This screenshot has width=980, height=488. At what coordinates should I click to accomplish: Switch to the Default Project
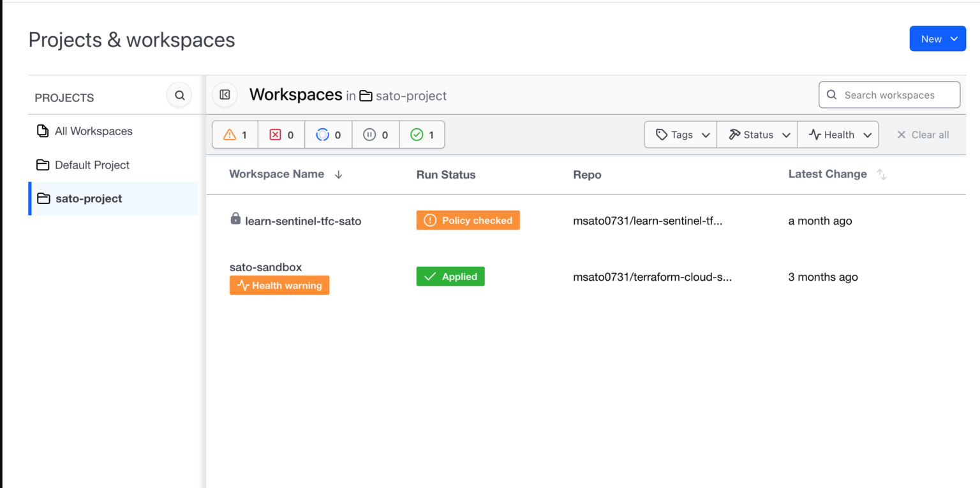pyautogui.click(x=91, y=165)
